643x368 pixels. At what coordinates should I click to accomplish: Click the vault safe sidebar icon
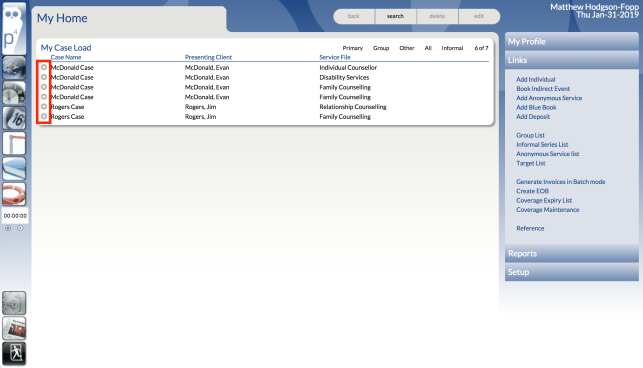pos(14,303)
